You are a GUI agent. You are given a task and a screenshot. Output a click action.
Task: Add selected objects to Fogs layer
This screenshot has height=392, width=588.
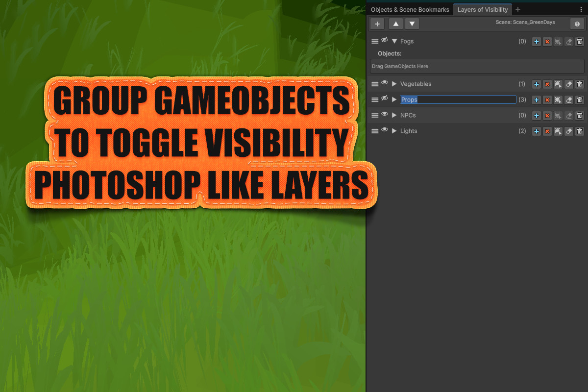tap(537, 42)
